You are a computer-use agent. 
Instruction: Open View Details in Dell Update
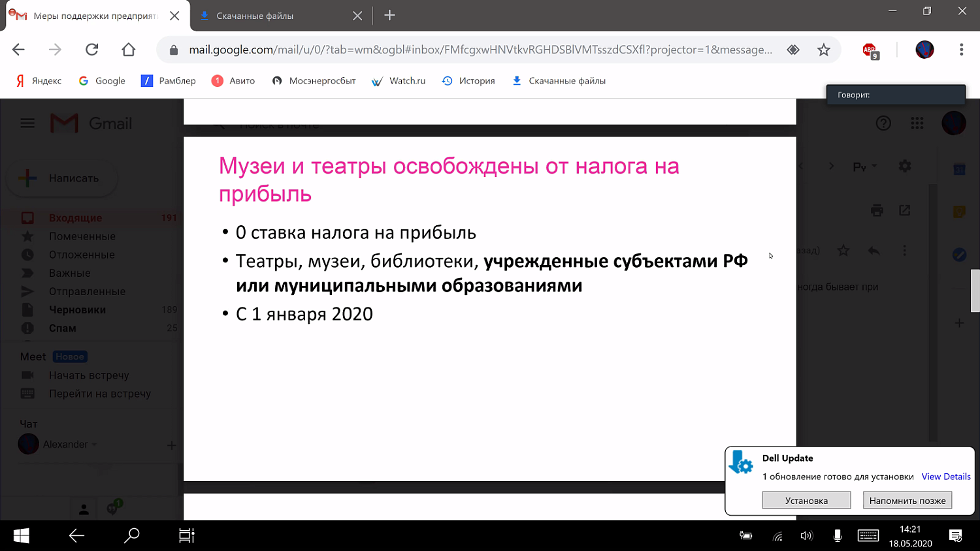click(x=946, y=477)
